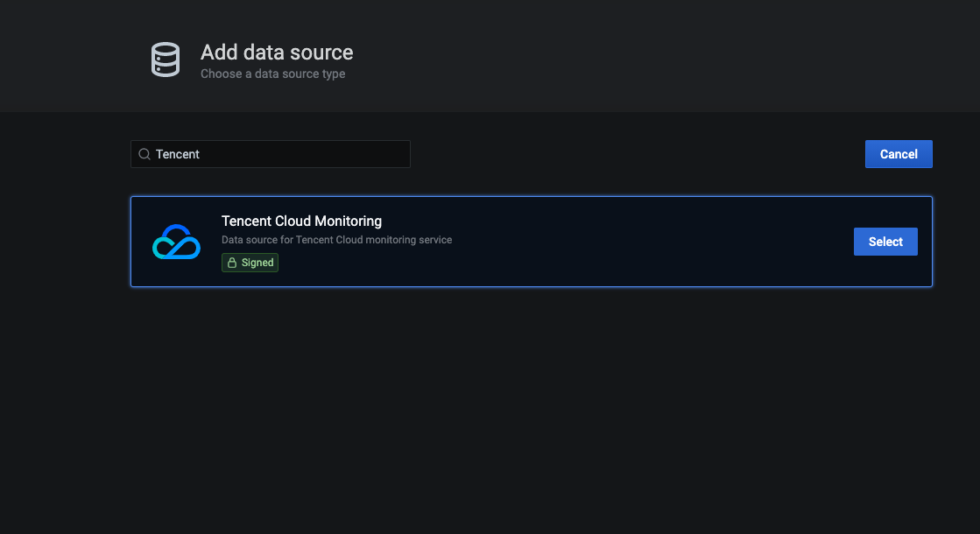Click the lock icon in the Signed badge
The image size is (980, 534).
point(232,263)
